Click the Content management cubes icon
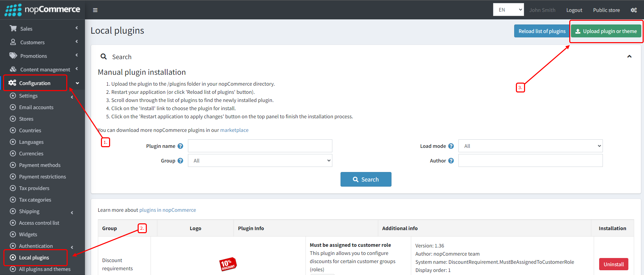644x275 pixels. [13, 69]
